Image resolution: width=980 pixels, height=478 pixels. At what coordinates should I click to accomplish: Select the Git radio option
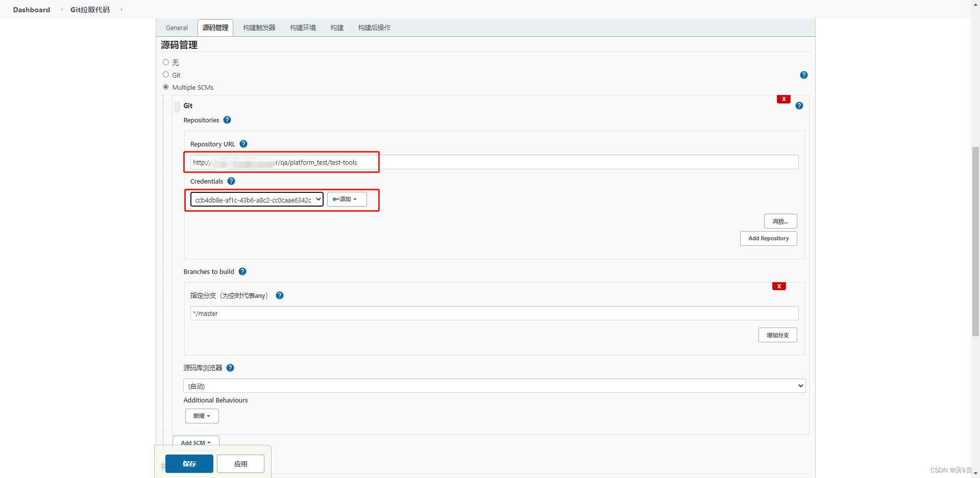pyautogui.click(x=166, y=74)
